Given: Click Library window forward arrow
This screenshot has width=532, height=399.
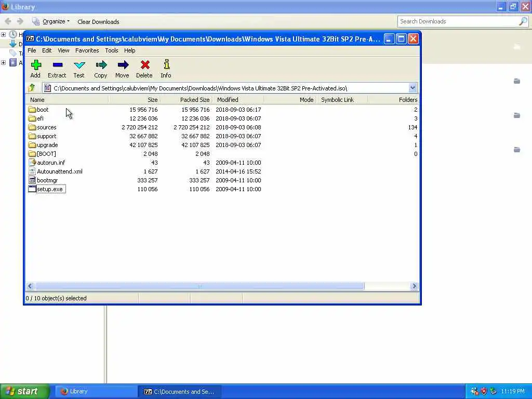Looking at the screenshot, I should pos(20,21).
